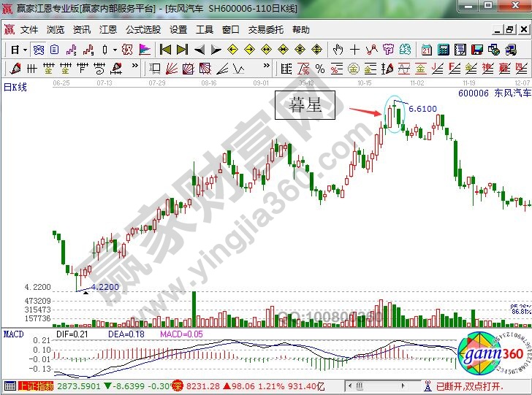The width and height of the screenshot is (532, 395).
Task: Expand the period type dropdown arrow
Action: click(x=25, y=50)
